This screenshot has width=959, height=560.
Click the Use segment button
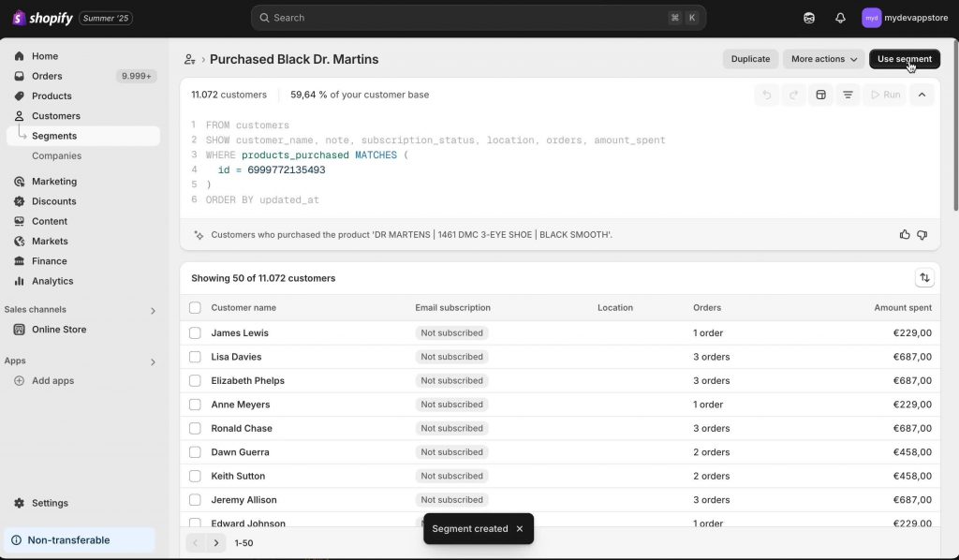click(905, 59)
